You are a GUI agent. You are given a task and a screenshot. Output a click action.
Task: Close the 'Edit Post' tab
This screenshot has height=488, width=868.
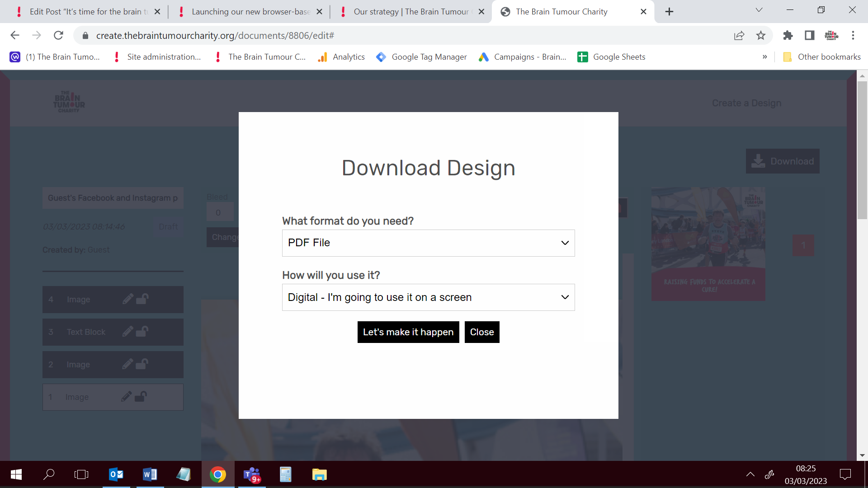157,12
